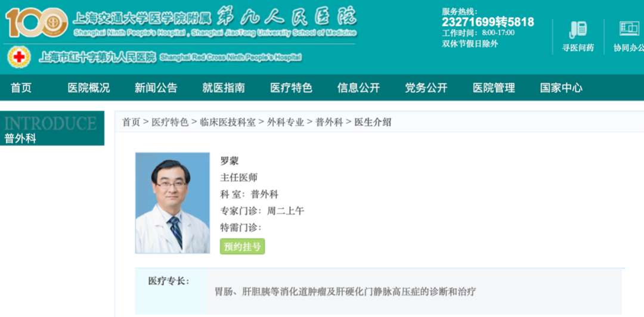Screen dimensions: 644x317
Task: Open the 党务公开 menu
Action: point(426,88)
